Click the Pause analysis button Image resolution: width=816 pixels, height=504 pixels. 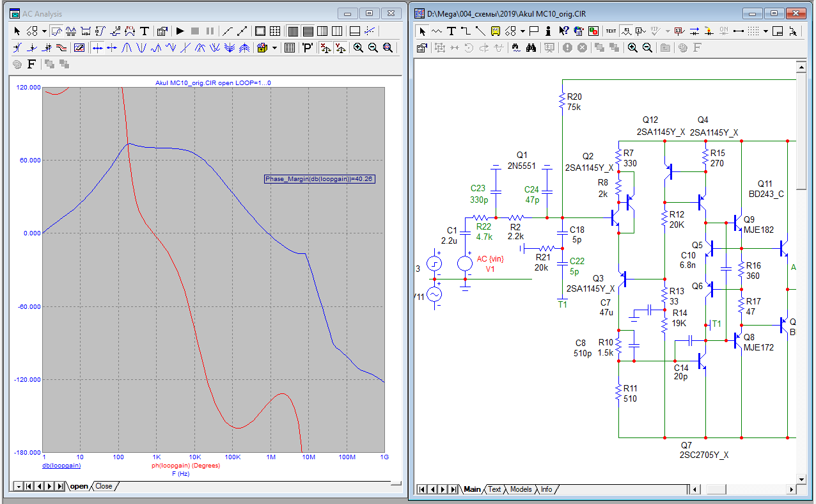click(x=210, y=31)
